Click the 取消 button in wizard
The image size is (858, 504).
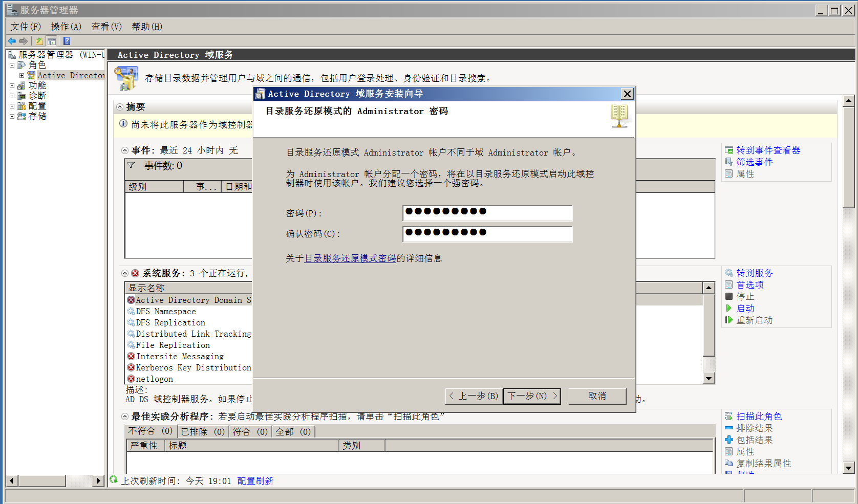pyautogui.click(x=597, y=396)
